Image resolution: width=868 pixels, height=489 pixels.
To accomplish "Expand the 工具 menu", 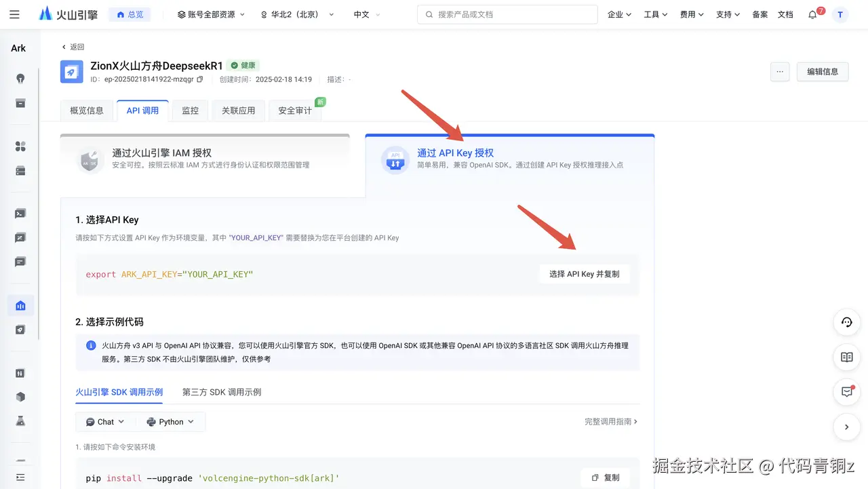I will click(656, 14).
